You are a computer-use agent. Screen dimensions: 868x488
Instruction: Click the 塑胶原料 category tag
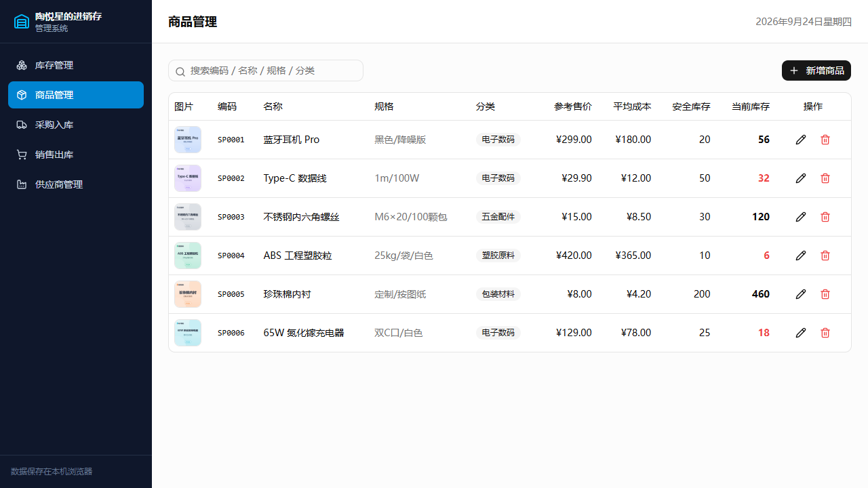[498, 256]
